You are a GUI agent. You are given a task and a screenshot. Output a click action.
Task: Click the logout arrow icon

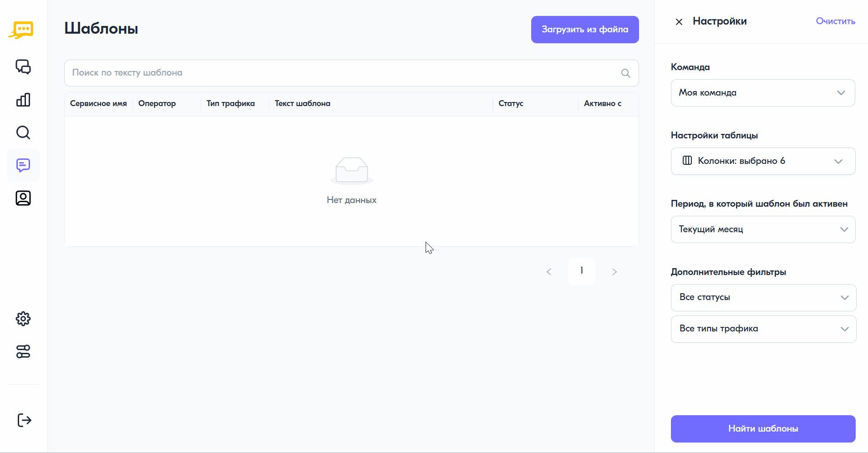(24, 420)
